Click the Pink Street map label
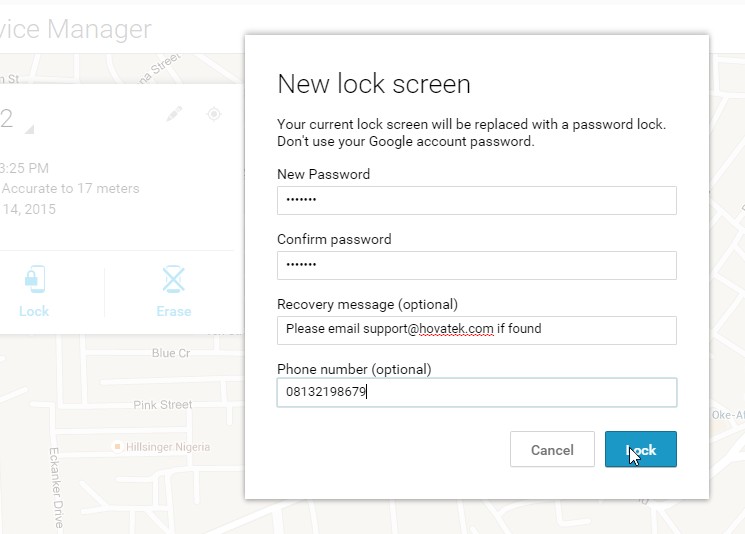The image size is (745, 534). [163, 405]
